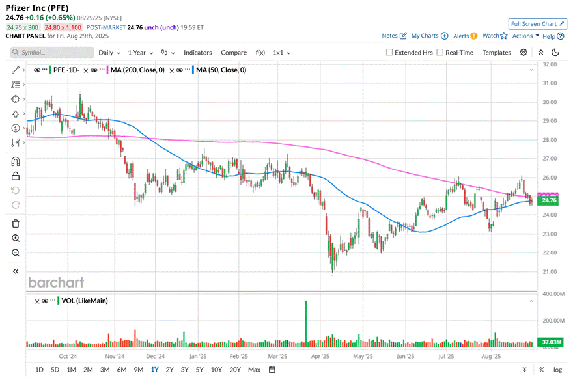Toggle visibility of MA 200 indicator
The height and width of the screenshot is (380, 588).
click(94, 70)
